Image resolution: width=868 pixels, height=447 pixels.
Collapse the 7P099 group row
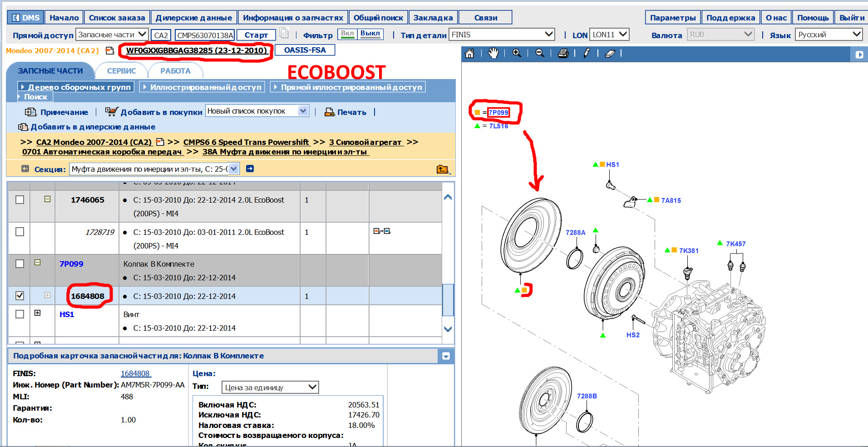(x=38, y=263)
